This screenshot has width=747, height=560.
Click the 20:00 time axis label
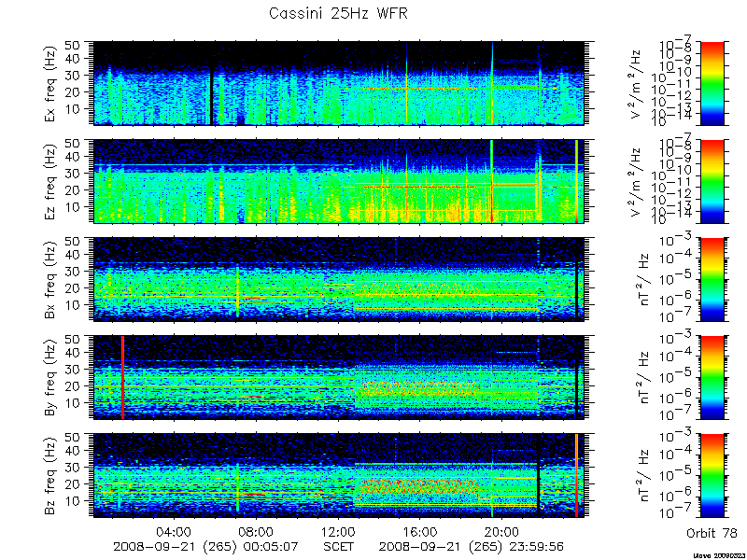pyautogui.click(x=501, y=531)
